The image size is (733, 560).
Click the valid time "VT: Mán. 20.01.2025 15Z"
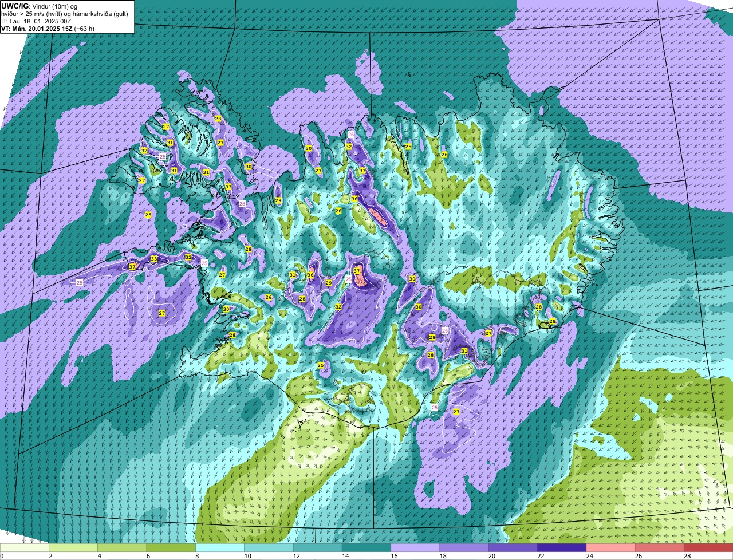point(36,28)
